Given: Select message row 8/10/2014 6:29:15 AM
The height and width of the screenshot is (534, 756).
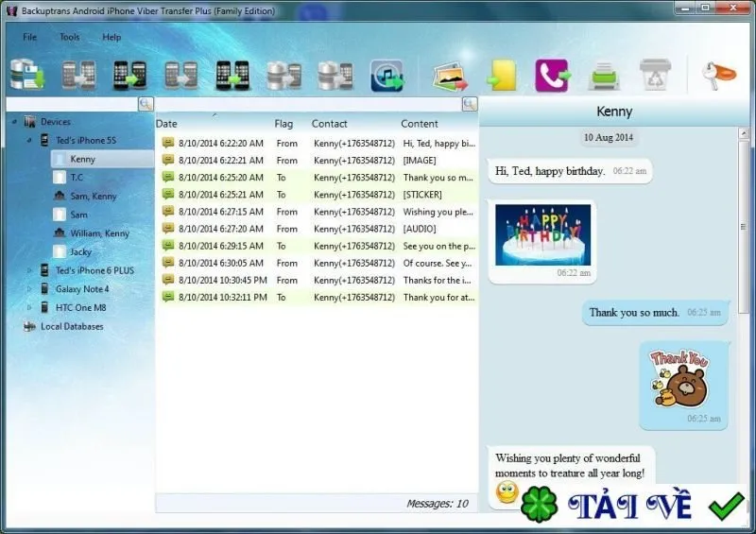Looking at the screenshot, I should [318, 246].
